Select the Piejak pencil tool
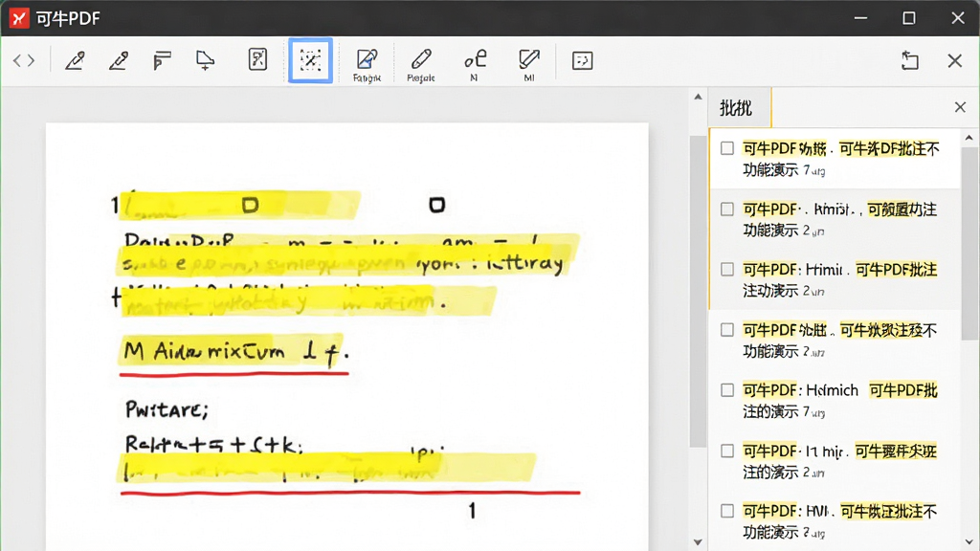Screen dimensions: 980x551 tap(421, 65)
